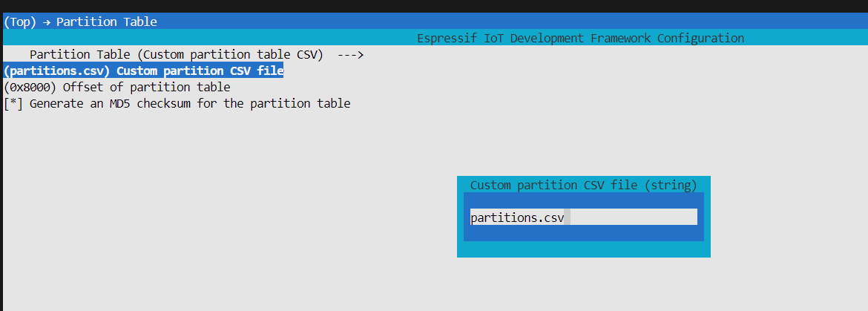This screenshot has height=311, width=868.
Task: Select the highlighted "Custom partition CSV file" entry
Action: (200, 71)
